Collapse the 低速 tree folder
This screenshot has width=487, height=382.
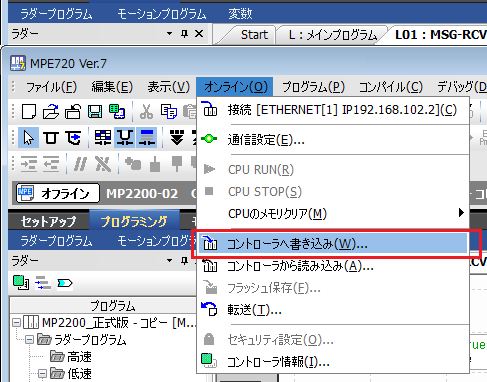coord(42,374)
